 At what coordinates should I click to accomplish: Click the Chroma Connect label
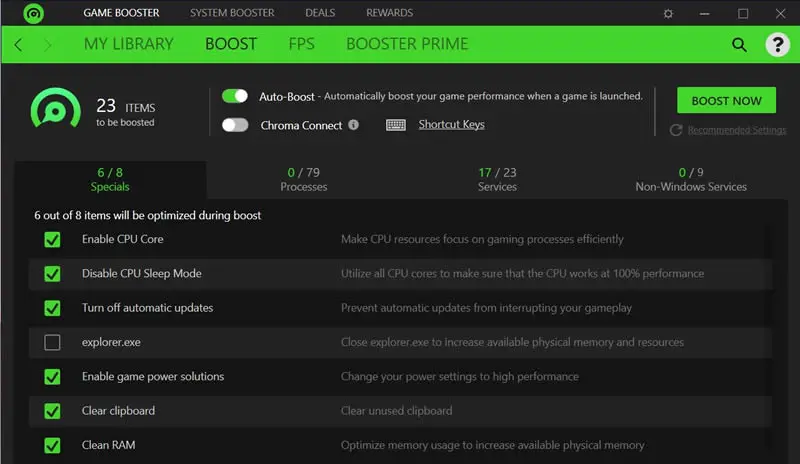[x=301, y=126]
